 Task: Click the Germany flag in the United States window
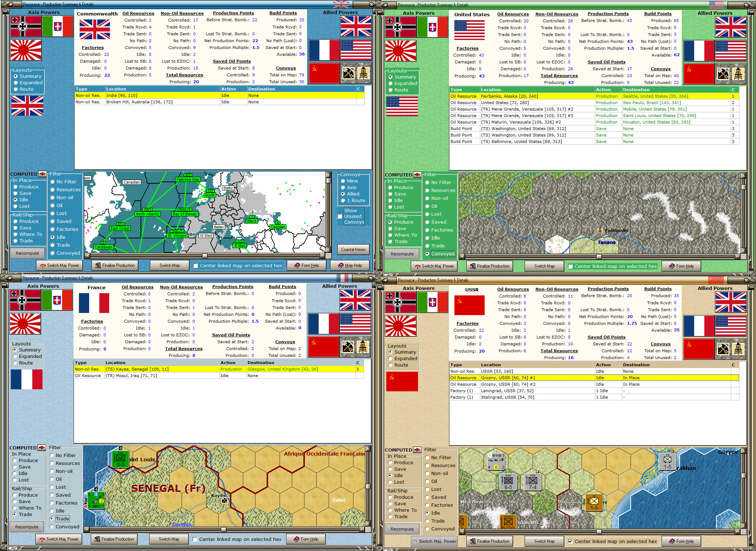(x=401, y=27)
